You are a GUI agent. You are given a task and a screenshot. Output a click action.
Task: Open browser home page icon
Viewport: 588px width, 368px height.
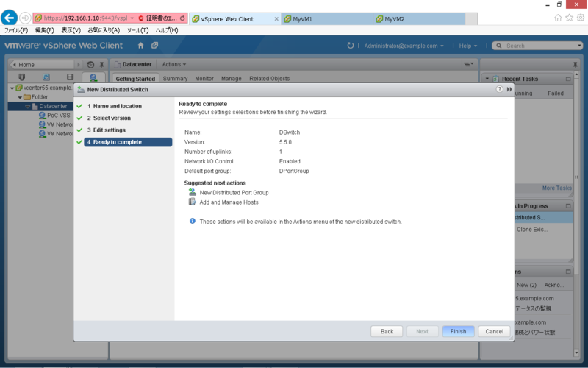[x=558, y=18]
